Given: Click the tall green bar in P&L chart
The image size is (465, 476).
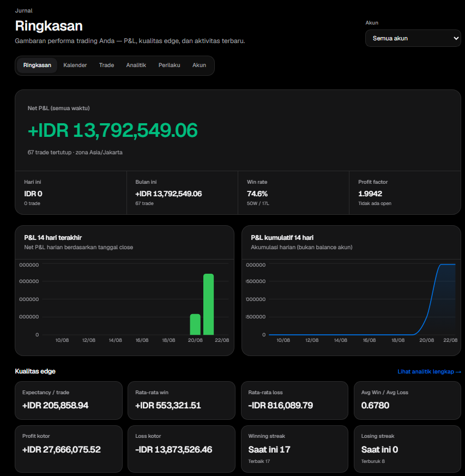Looking at the screenshot, I should point(209,304).
